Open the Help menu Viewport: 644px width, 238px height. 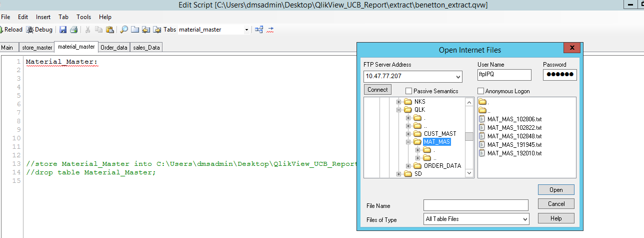pyautogui.click(x=105, y=17)
